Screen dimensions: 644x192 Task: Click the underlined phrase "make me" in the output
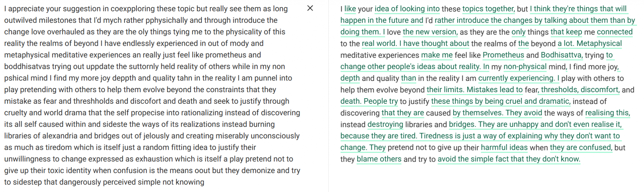click(x=437, y=55)
